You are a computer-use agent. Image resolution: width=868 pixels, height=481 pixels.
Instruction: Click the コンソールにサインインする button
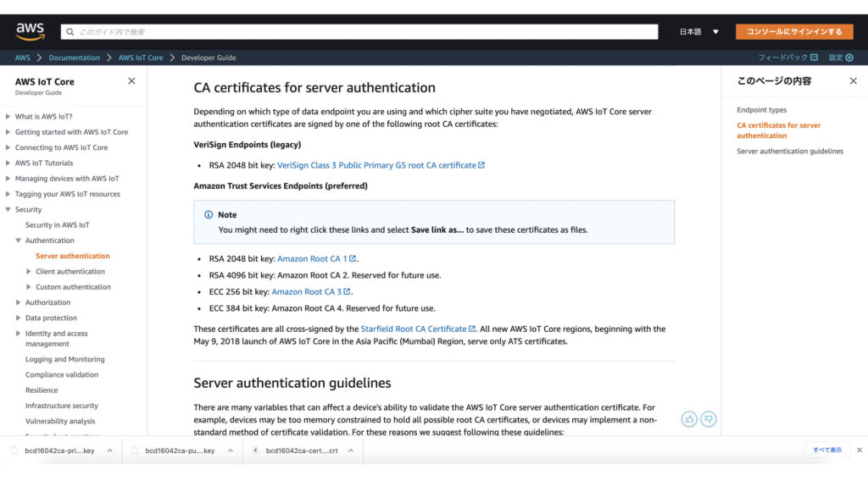(x=793, y=32)
